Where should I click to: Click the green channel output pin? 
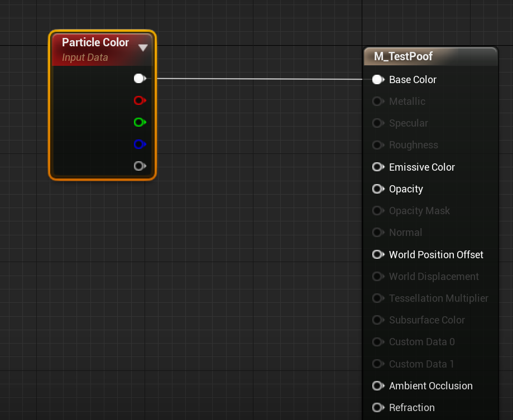(140, 122)
